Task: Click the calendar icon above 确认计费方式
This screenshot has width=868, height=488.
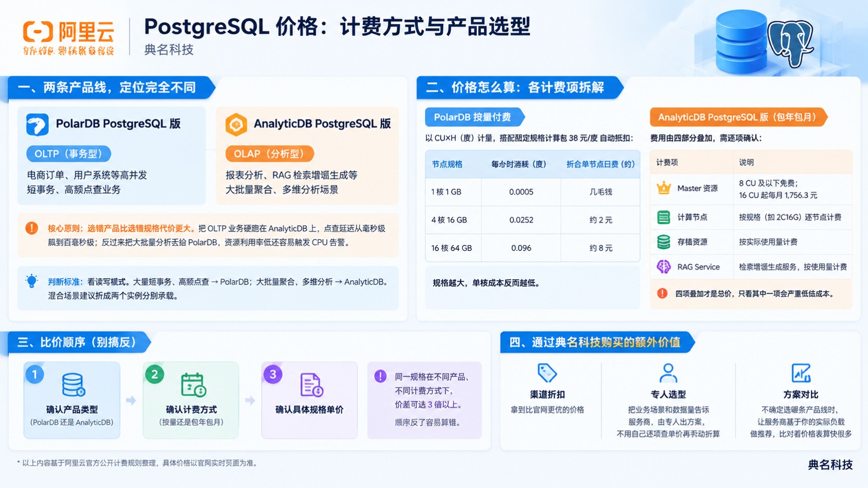Action: 193,385
